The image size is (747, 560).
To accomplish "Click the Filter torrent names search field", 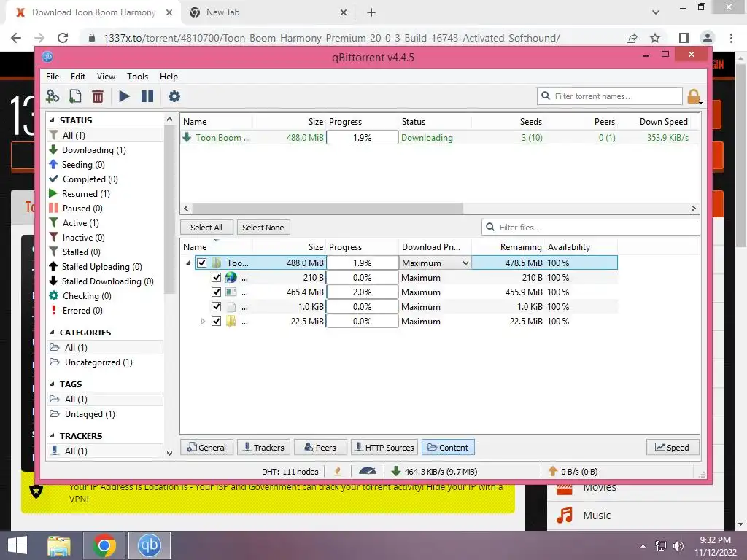I will coord(610,96).
